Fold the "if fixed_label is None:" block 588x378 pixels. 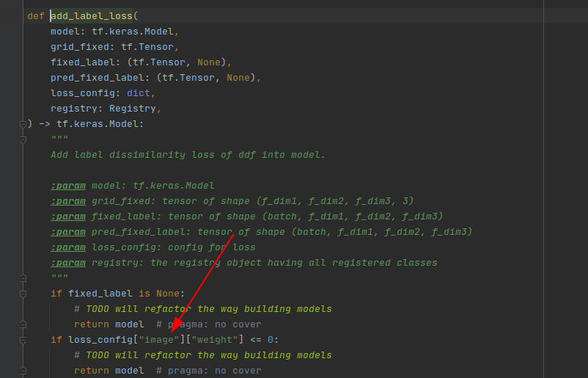click(x=23, y=294)
